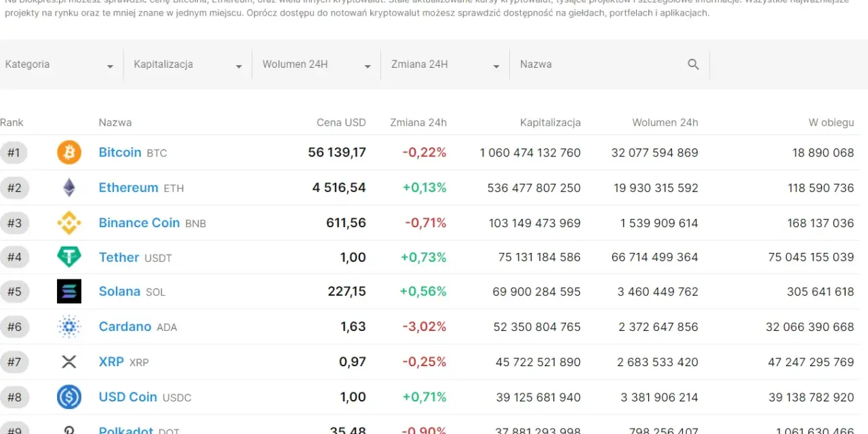Viewport: 868px width, 434px height.
Task: Click Bitcoin price 56 139,17
Action: pyautogui.click(x=337, y=153)
